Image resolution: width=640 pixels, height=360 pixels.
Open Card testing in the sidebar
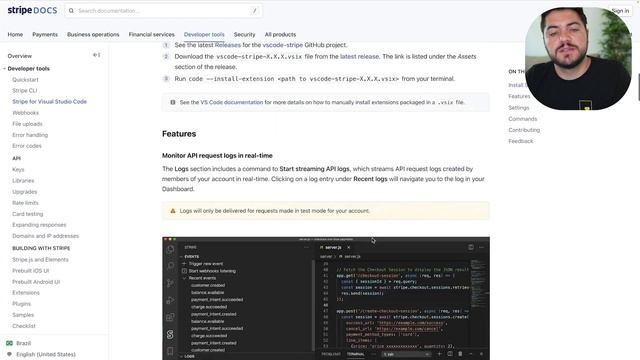pos(27,214)
